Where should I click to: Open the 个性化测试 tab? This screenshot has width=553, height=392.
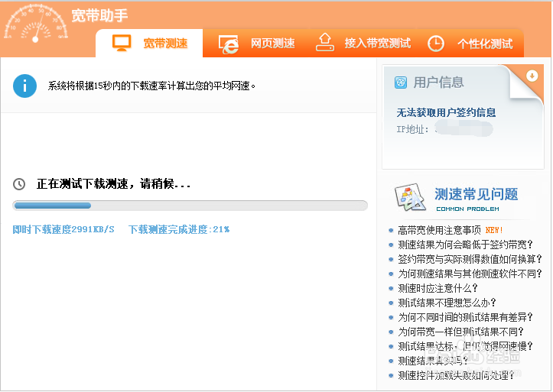click(x=471, y=44)
